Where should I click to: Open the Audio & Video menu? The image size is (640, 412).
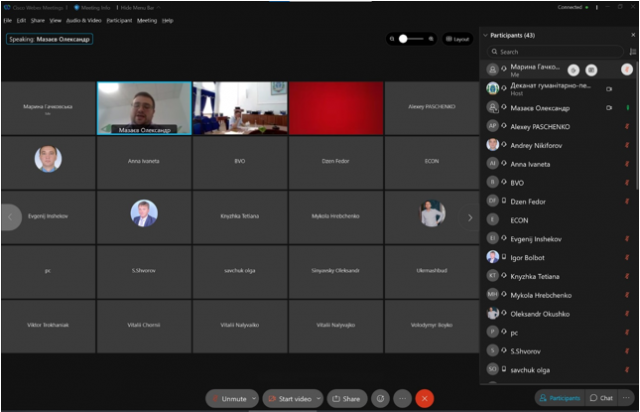84,20
